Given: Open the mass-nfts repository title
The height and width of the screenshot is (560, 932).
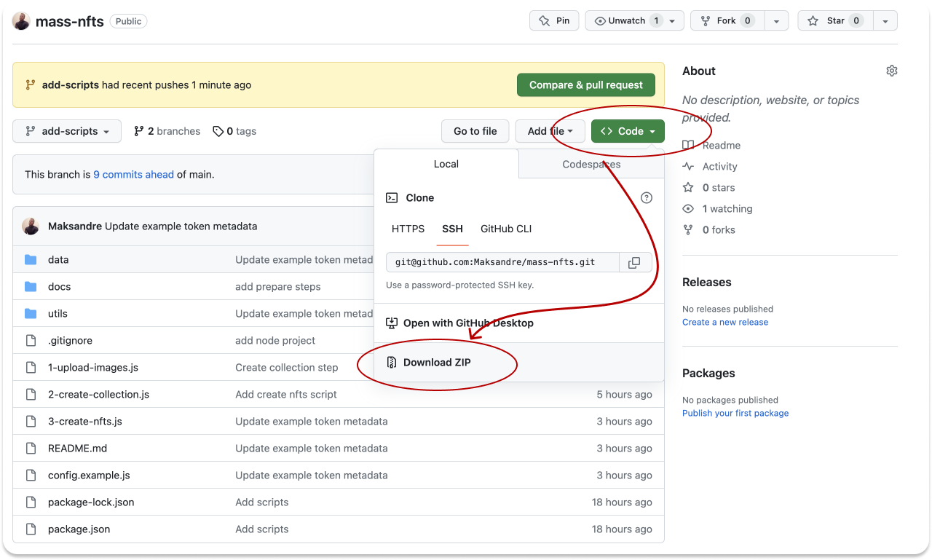Looking at the screenshot, I should point(70,21).
